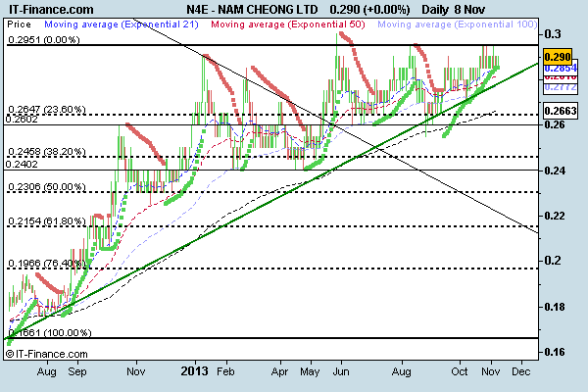Select Moving average (Exponential 21) legend

pyautogui.click(x=122, y=24)
